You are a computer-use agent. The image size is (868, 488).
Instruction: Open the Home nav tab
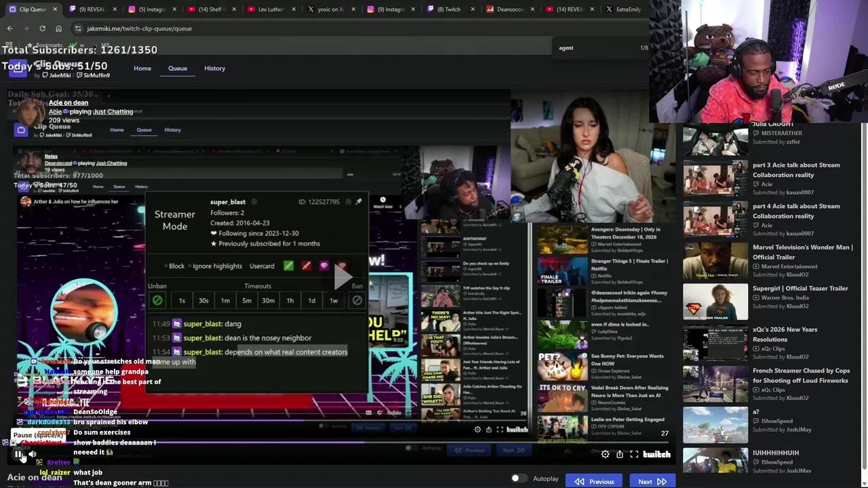tap(142, 68)
